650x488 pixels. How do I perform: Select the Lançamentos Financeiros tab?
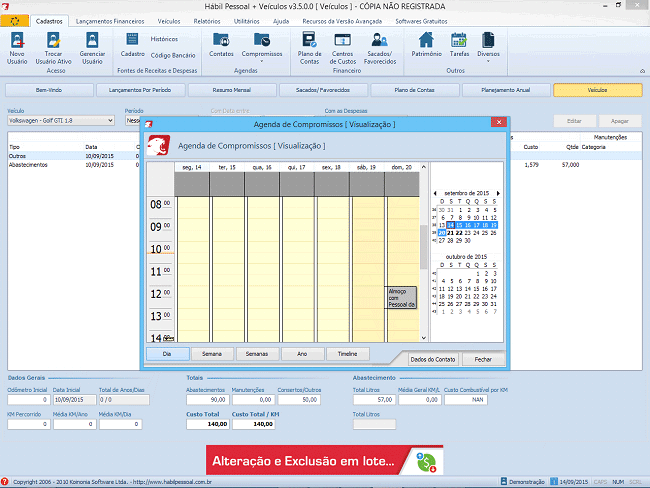coord(110,21)
